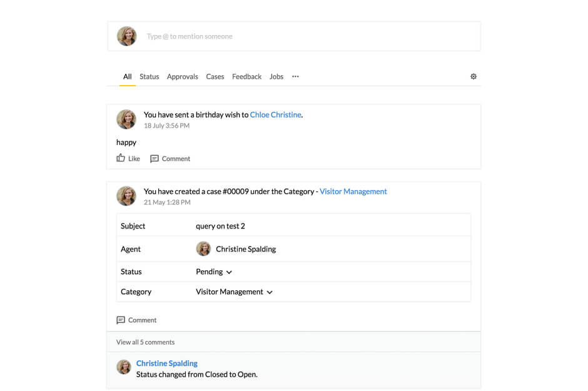Click the avatar beside the mention box
This screenshot has width=588, height=391.
127,36
